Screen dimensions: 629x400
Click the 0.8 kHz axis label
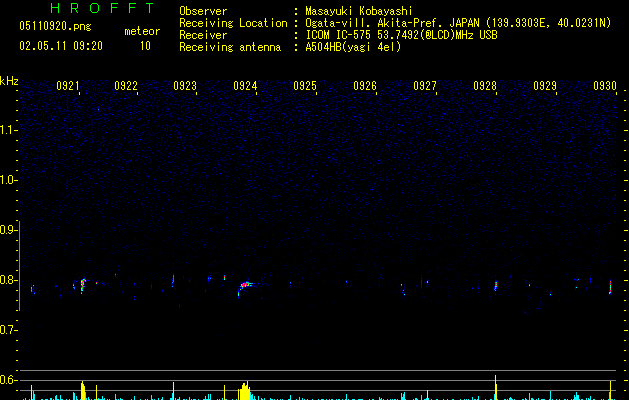point(8,280)
